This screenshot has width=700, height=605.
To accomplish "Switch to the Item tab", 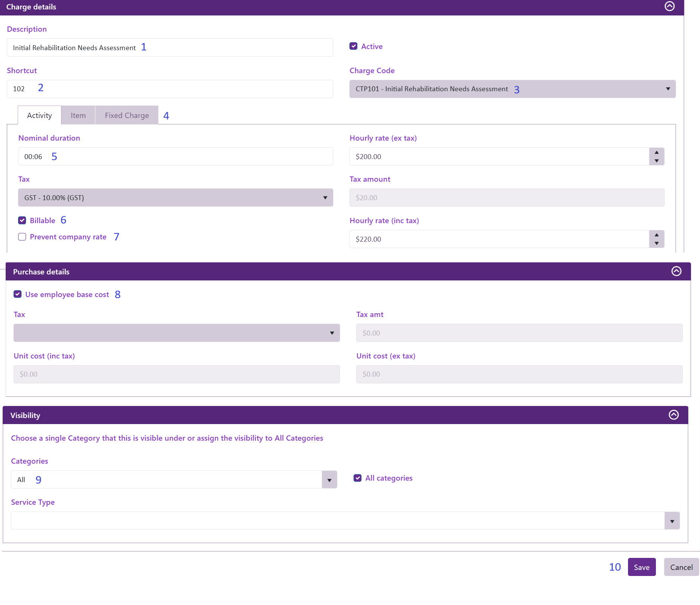I will (78, 115).
